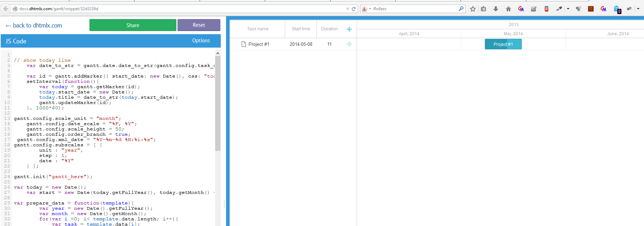
Task: Go to the browser home page icon
Action: pyautogui.click(x=508, y=9)
